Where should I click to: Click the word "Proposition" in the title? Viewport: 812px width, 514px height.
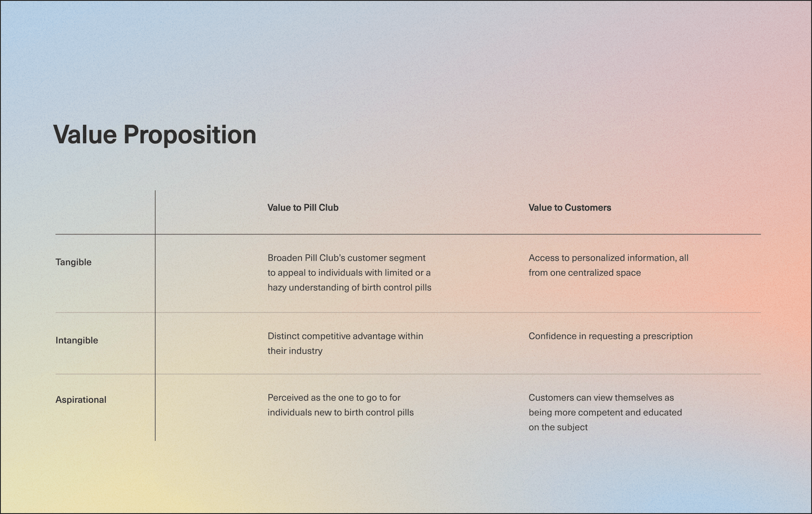190,135
